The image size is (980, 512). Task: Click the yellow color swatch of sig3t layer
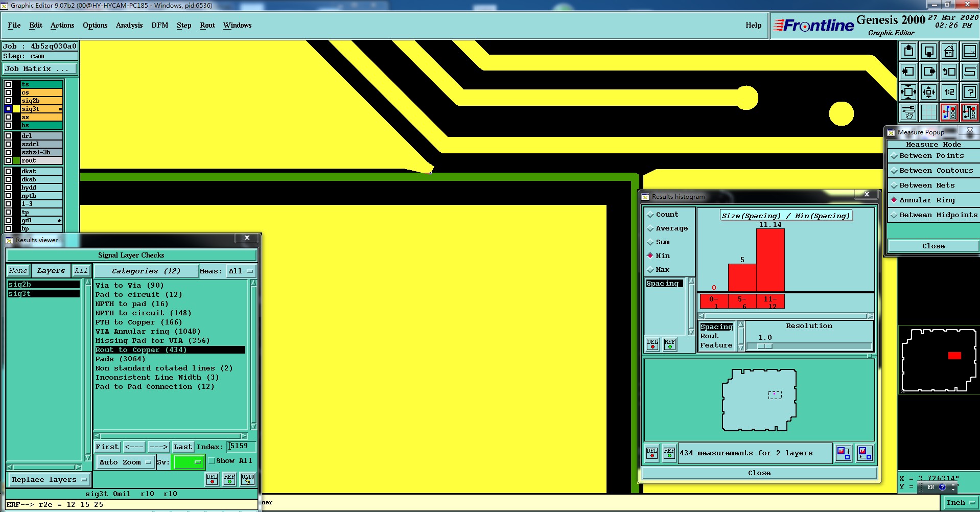(x=16, y=109)
